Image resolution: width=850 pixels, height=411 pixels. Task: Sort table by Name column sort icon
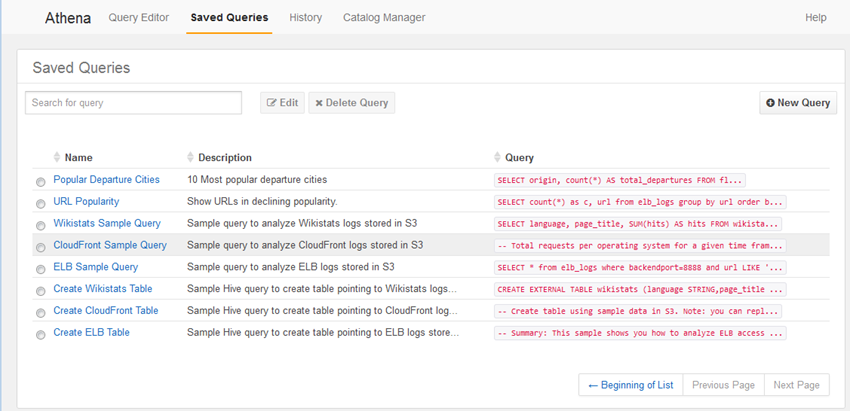point(56,157)
